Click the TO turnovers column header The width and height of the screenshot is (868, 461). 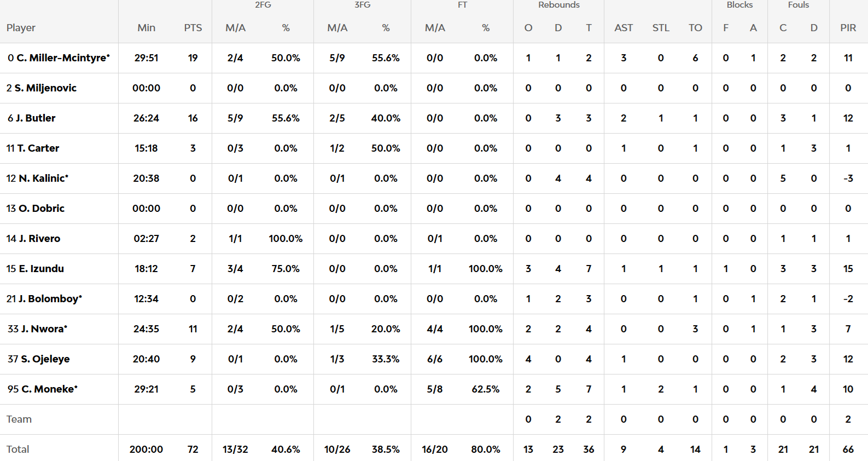point(695,28)
